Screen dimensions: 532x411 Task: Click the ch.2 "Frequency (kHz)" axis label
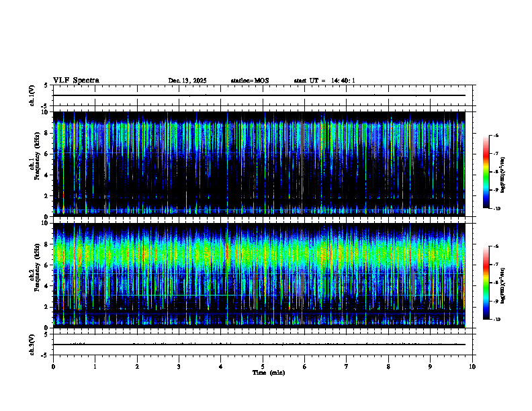click(x=38, y=269)
